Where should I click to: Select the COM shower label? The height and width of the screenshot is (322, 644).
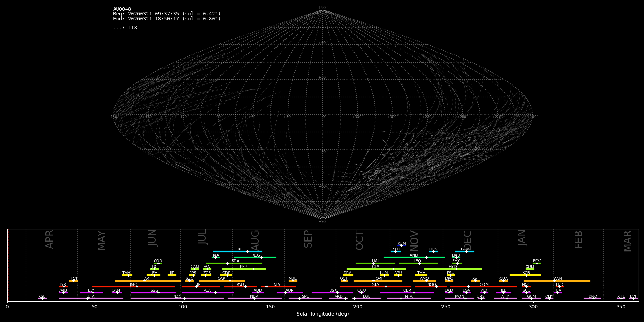click(484, 285)
